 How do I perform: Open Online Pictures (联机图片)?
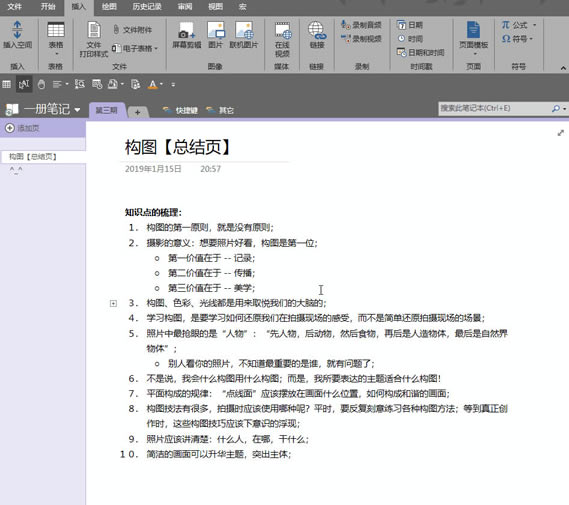coord(244,35)
